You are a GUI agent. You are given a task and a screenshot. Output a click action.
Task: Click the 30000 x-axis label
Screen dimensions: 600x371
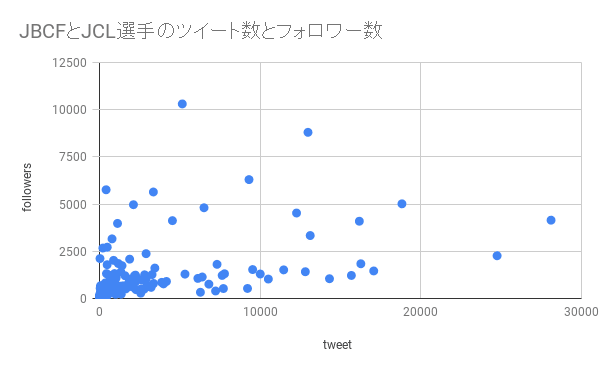click(x=581, y=312)
